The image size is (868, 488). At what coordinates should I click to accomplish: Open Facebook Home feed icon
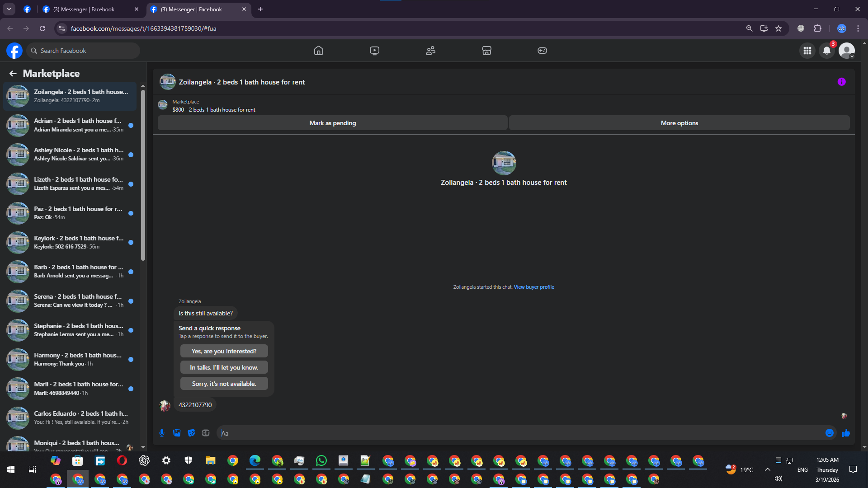319,51
